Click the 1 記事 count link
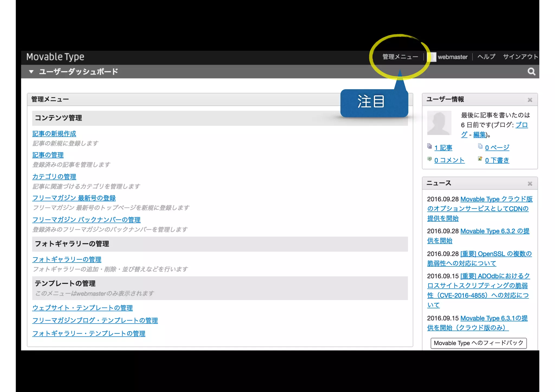Image resolution: width=555 pixels, height=392 pixels. [443, 148]
